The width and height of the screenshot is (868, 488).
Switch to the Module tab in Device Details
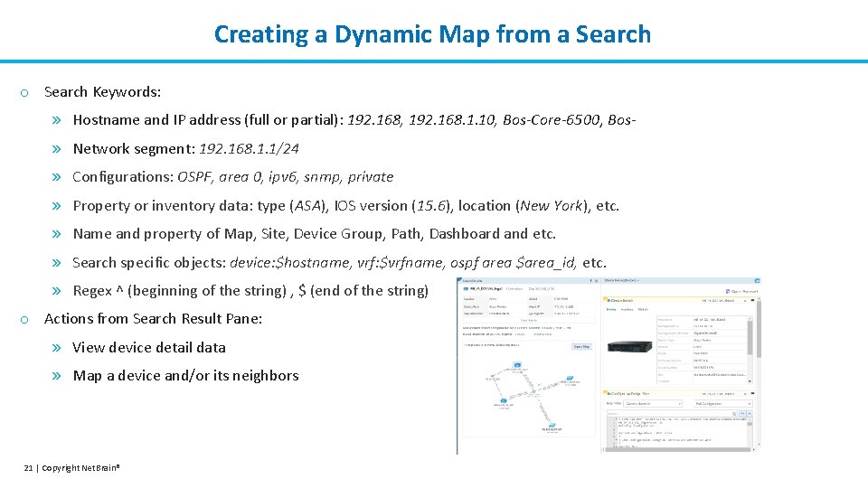(643, 309)
